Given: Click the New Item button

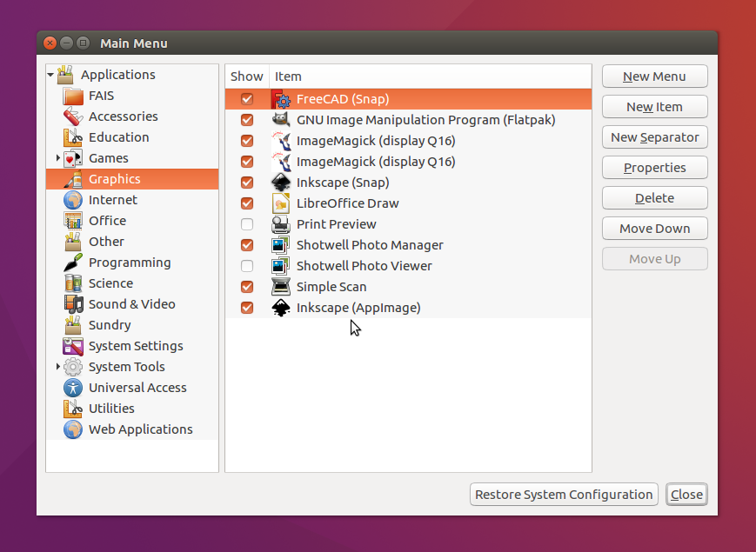Looking at the screenshot, I should (x=655, y=107).
